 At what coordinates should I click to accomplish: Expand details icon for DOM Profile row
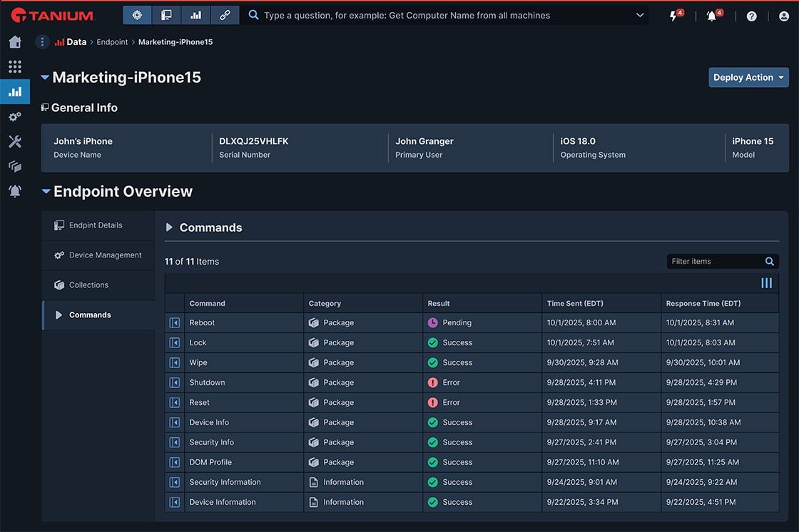pyautogui.click(x=174, y=461)
